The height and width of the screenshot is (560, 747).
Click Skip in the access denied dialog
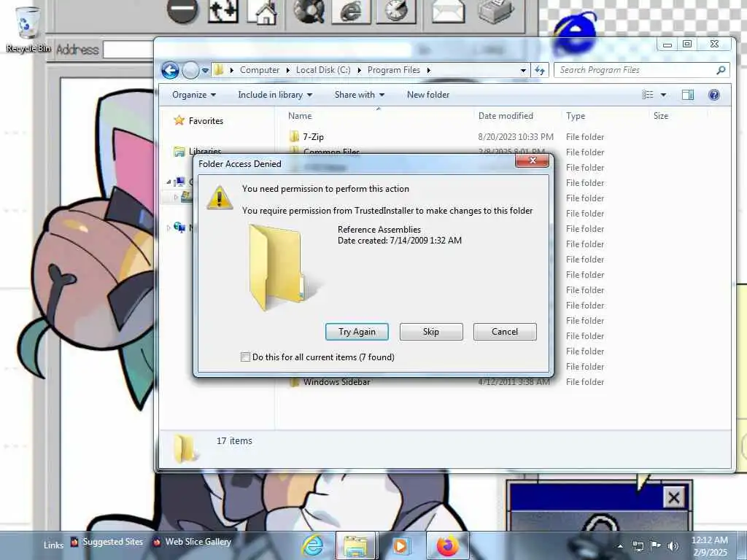(x=431, y=332)
